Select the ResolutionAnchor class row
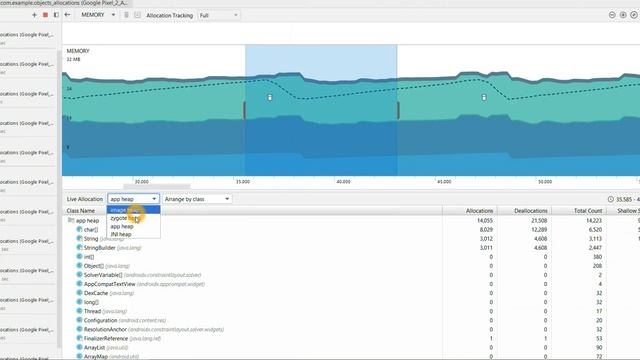The height and width of the screenshot is (360, 640). point(351,329)
